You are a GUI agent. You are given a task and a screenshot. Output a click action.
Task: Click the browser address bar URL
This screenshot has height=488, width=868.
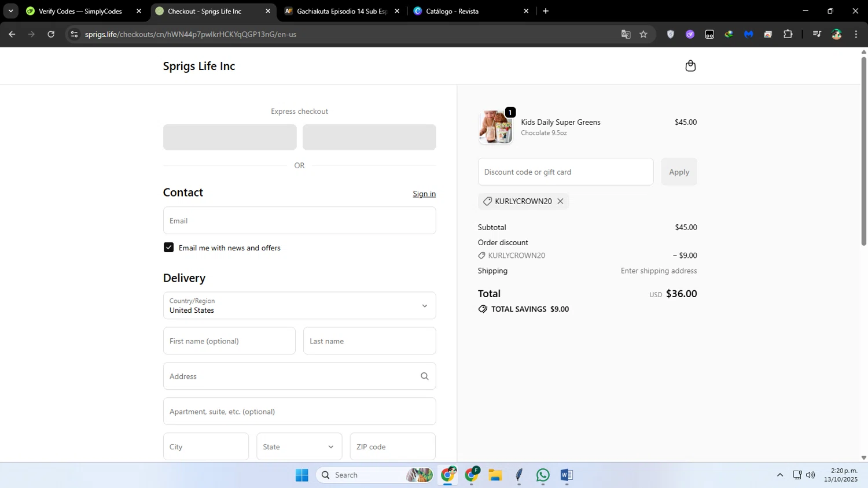tap(190, 34)
